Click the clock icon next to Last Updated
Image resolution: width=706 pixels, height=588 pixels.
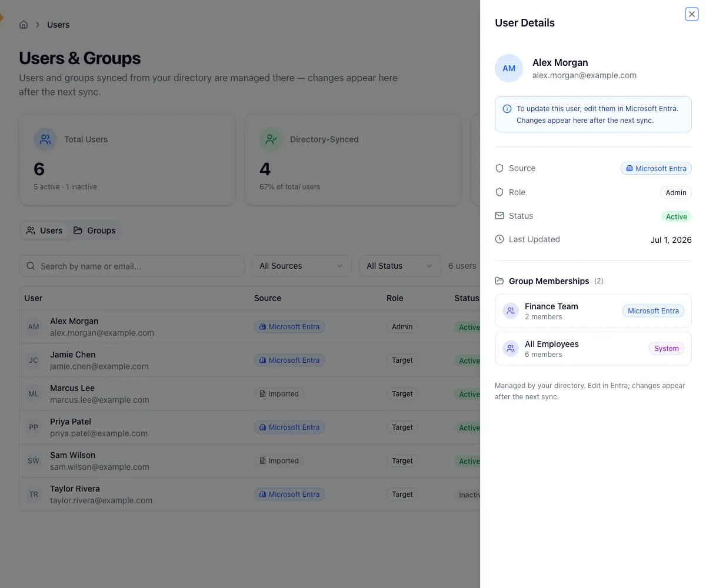pyautogui.click(x=499, y=239)
